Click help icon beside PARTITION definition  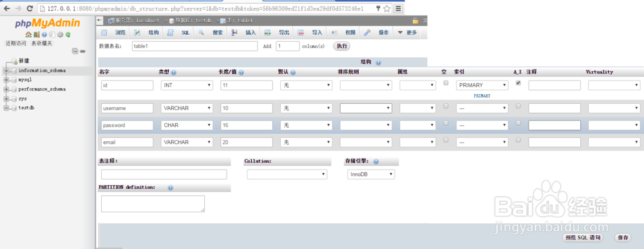(171, 188)
